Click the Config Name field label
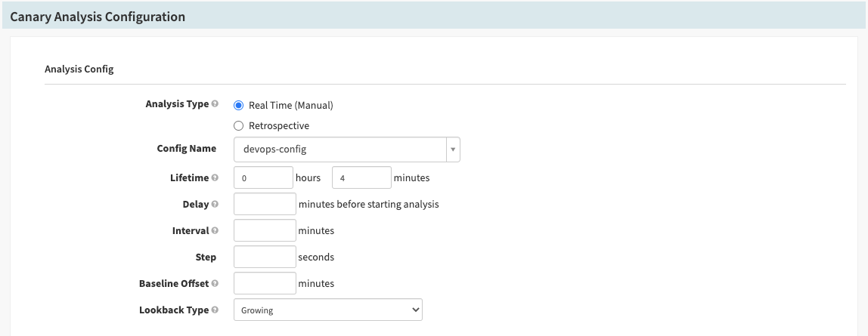The width and height of the screenshot is (868, 336). (x=186, y=149)
